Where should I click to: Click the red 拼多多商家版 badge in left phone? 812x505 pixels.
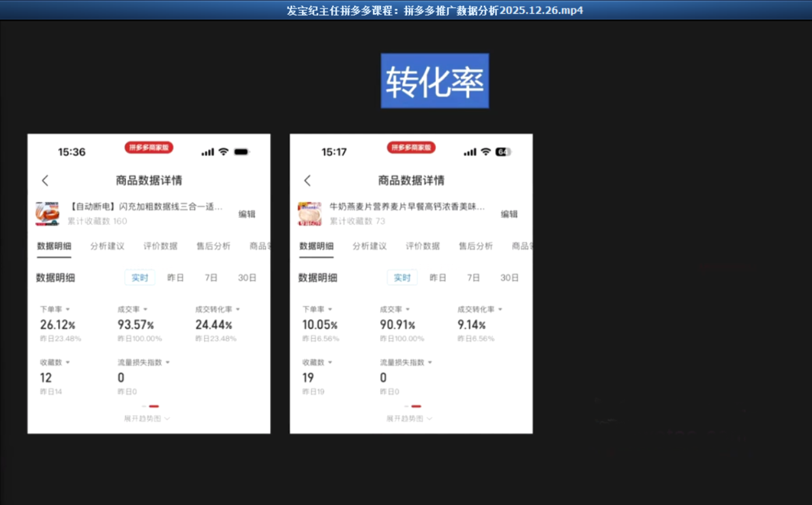coord(149,148)
